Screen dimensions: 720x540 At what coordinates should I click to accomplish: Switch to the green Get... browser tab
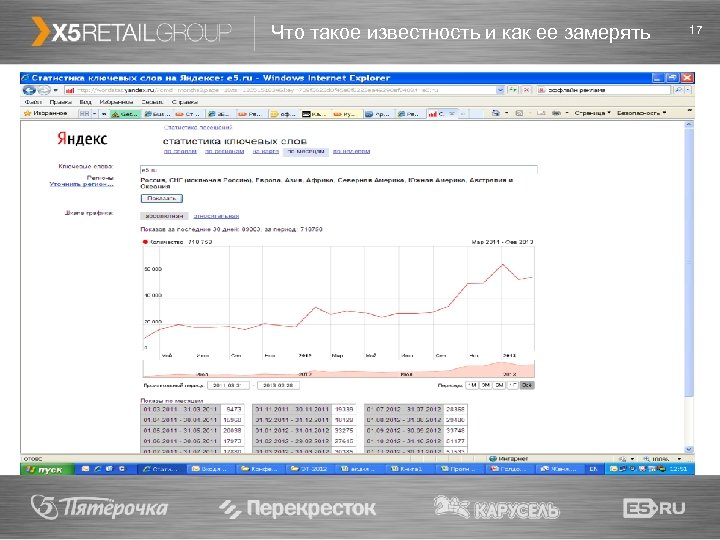[x=125, y=113]
